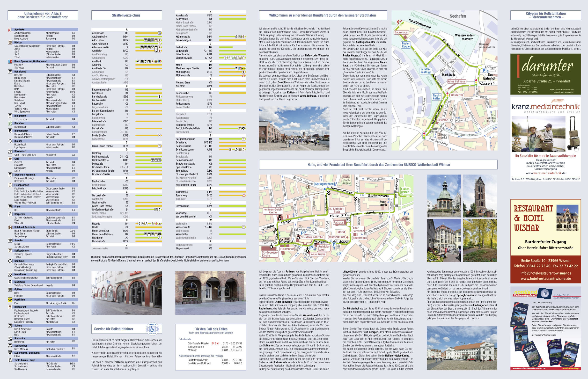Select 'Sanitätshaus Köhler' repair service entry
The width and height of the screenshot is (588, 379).
(198, 360)
